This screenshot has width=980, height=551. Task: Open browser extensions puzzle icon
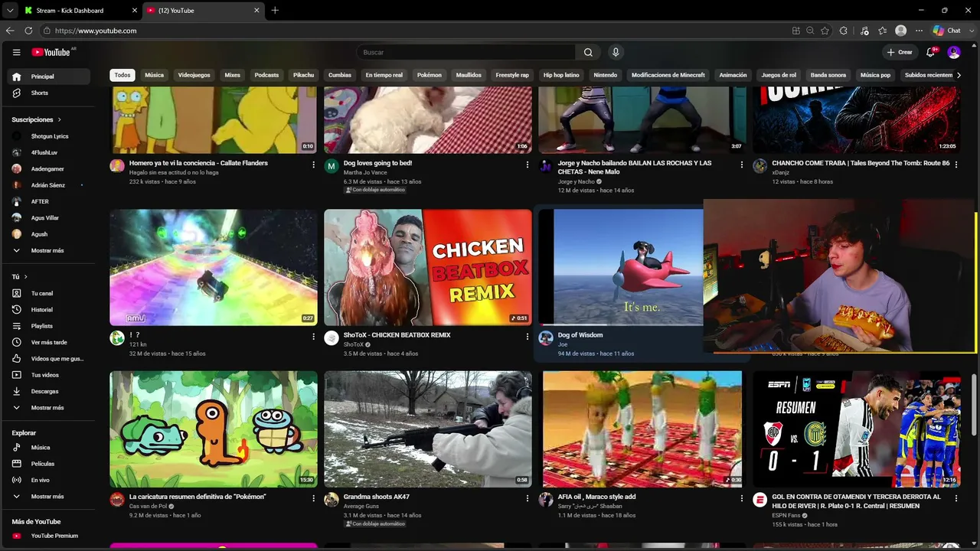point(844,31)
